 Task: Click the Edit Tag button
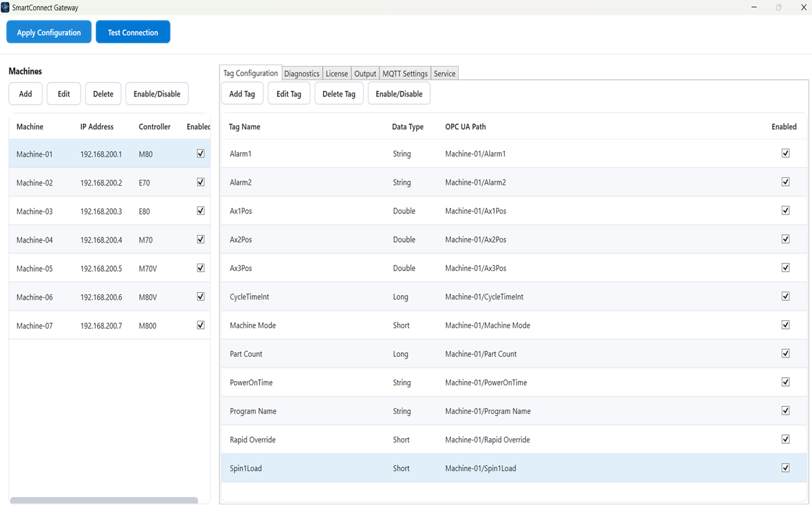tap(289, 94)
